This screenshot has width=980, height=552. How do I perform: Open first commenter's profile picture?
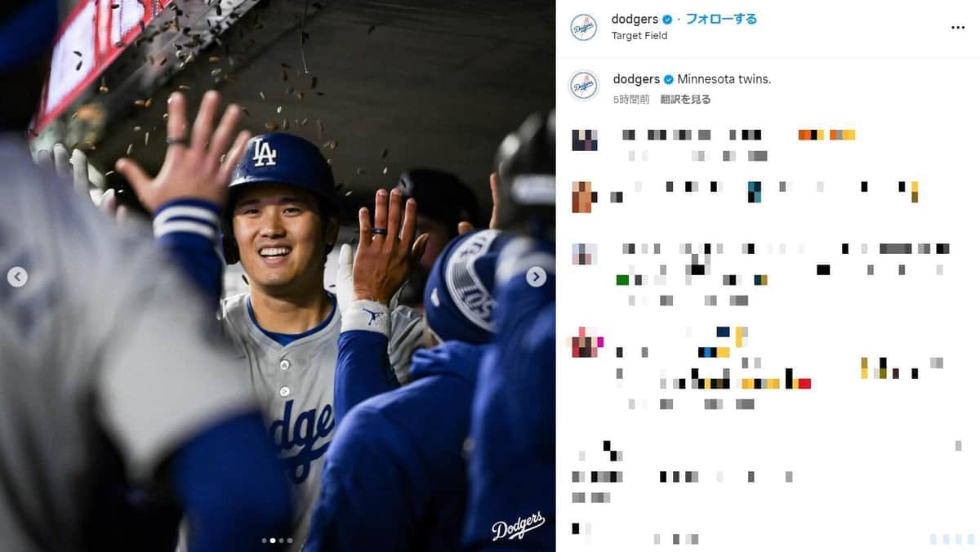[x=584, y=140]
